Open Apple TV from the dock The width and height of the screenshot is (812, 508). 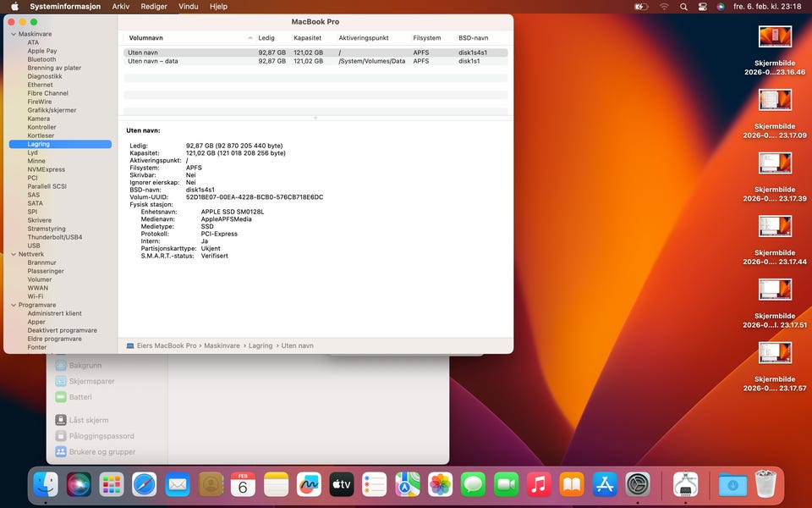tap(341, 484)
